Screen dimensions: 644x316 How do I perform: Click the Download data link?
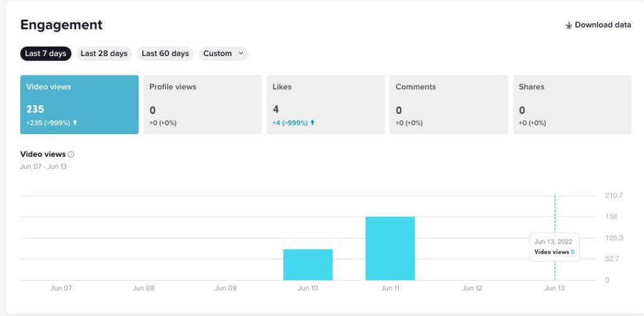602,25
